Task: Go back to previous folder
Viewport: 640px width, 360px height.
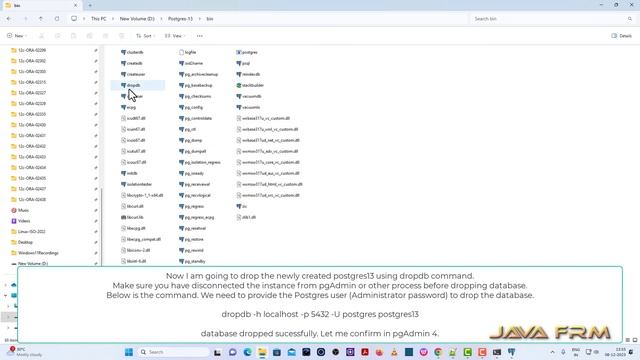Action: pyautogui.click(x=9, y=19)
